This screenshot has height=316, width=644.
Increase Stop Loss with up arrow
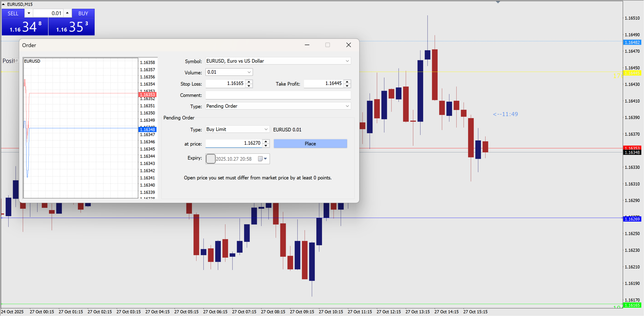[x=249, y=81]
